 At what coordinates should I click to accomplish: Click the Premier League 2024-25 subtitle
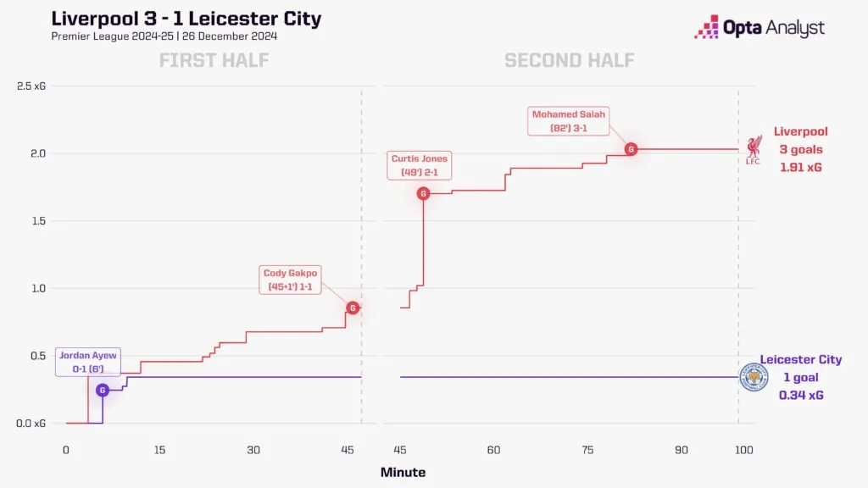(x=164, y=36)
